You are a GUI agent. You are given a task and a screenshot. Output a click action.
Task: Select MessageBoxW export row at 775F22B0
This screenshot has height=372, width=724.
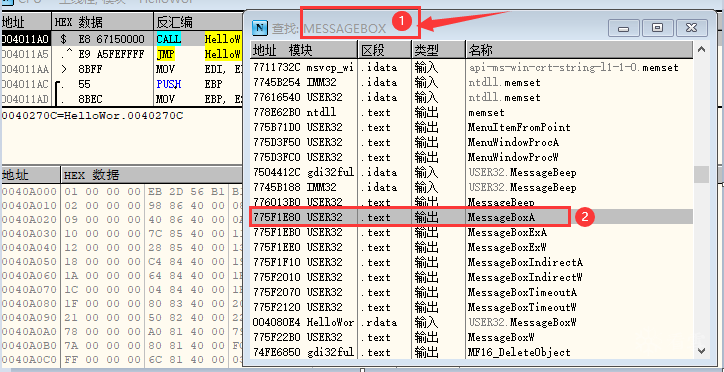(x=471, y=337)
